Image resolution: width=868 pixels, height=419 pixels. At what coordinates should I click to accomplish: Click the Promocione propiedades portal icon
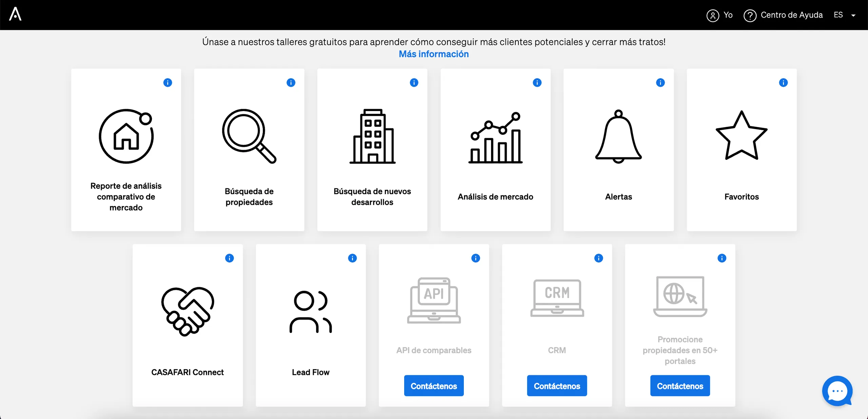[680, 296]
